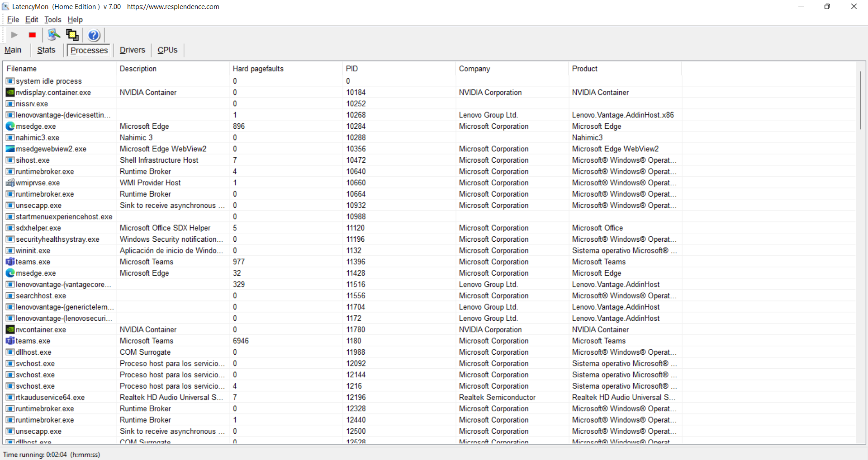Viewport: 868px width, 460px height.
Task: Click the Time running status bar text
Action: 52,455
